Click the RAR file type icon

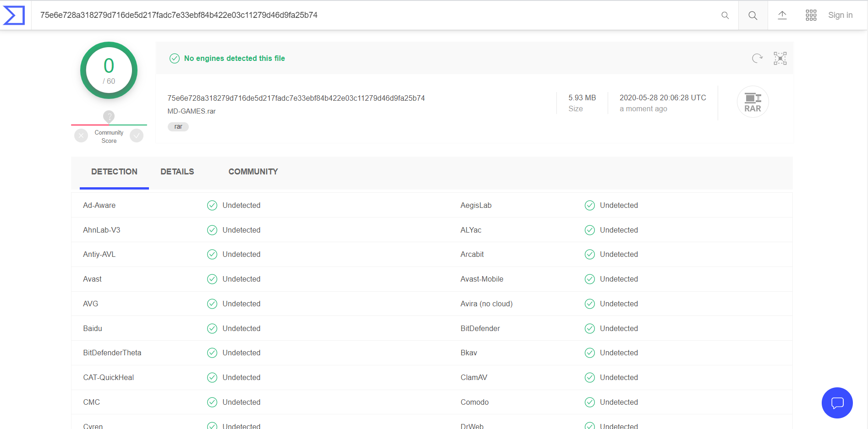pyautogui.click(x=753, y=102)
